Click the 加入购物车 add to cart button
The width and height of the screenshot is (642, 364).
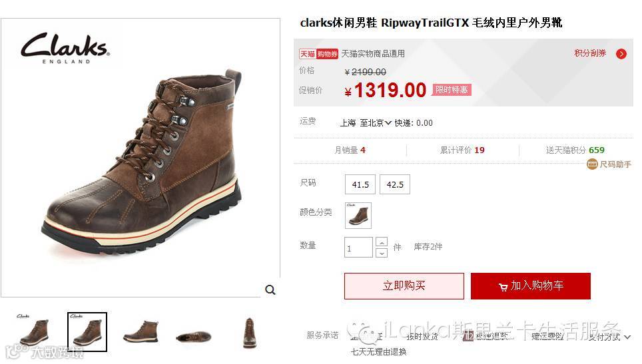(531, 286)
